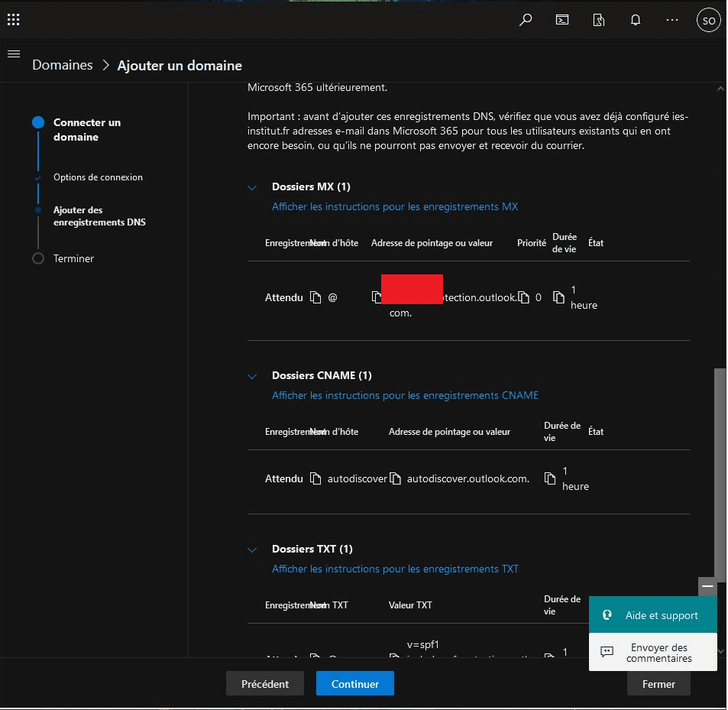Toggle the hamburger navigation menu
The image size is (728, 710).
[13, 53]
